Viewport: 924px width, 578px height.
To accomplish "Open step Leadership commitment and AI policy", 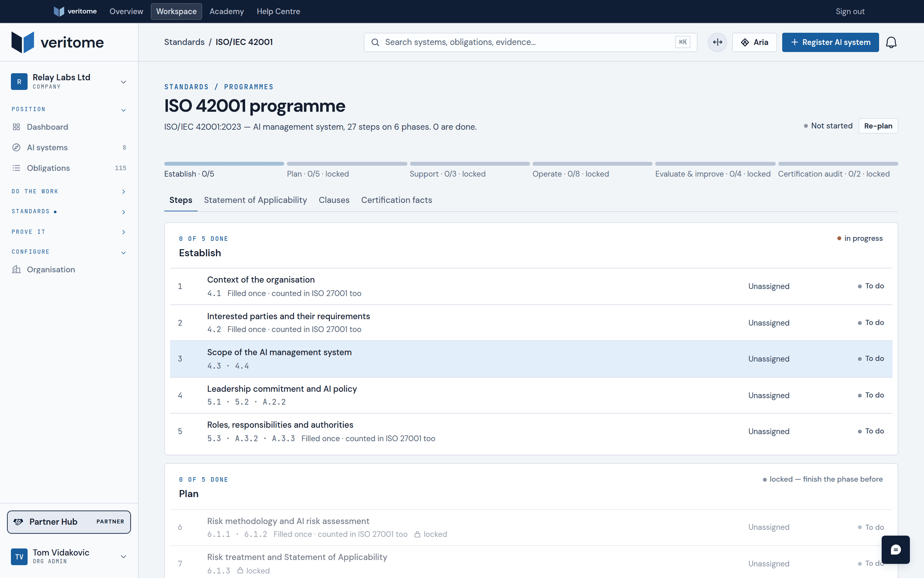I will point(531,395).
